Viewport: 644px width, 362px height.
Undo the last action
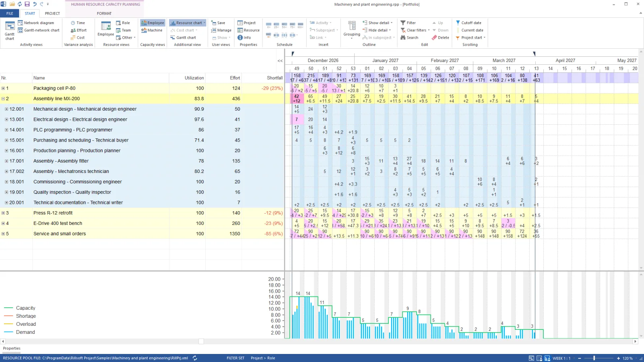(35, 4)
